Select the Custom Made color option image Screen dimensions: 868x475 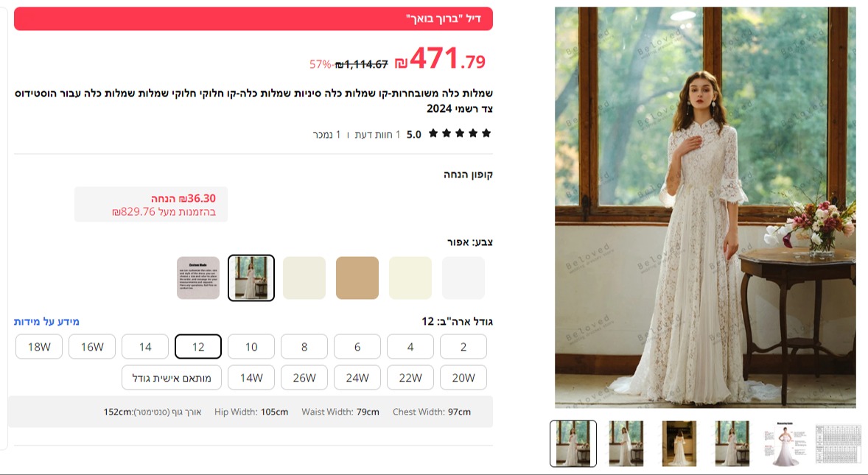(198, 278)
